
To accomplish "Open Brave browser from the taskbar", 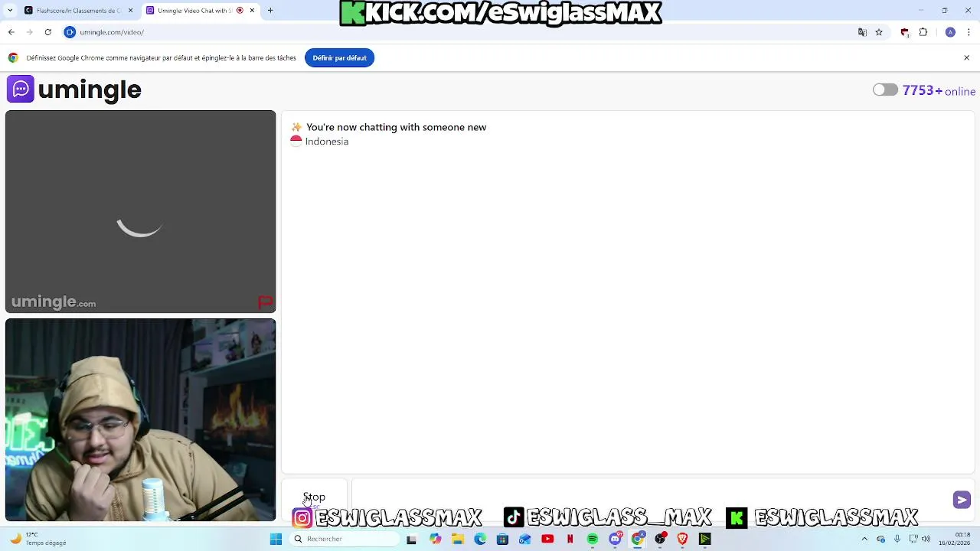I will 682,539.
